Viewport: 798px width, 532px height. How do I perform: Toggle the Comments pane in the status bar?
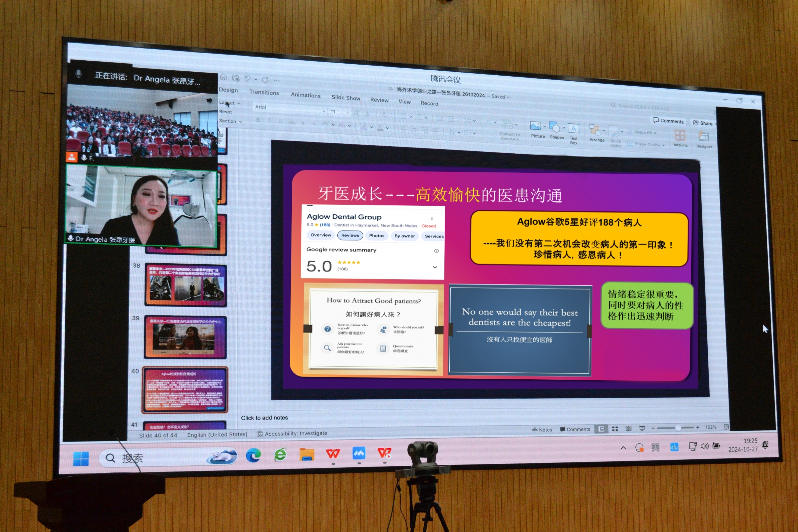click(575, 429)
